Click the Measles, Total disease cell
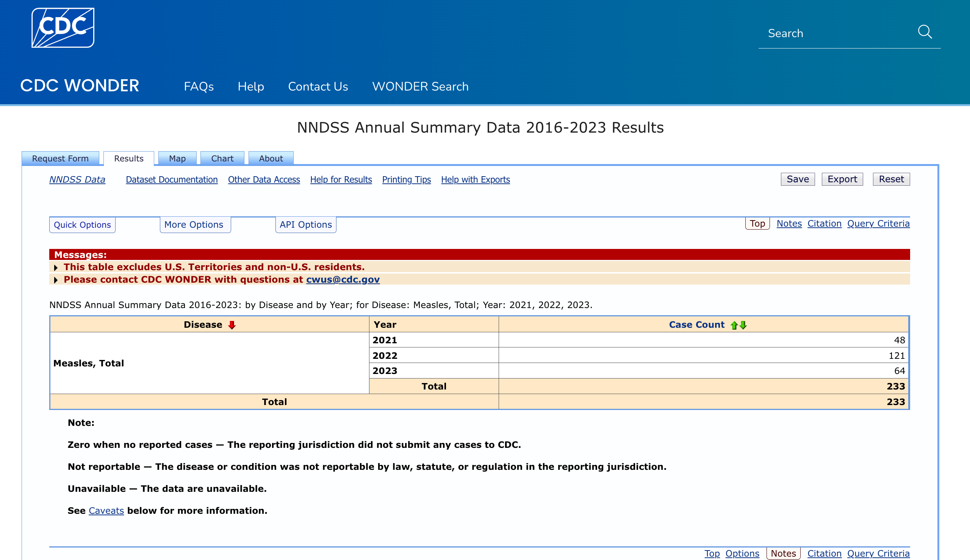 pos(210,363)
